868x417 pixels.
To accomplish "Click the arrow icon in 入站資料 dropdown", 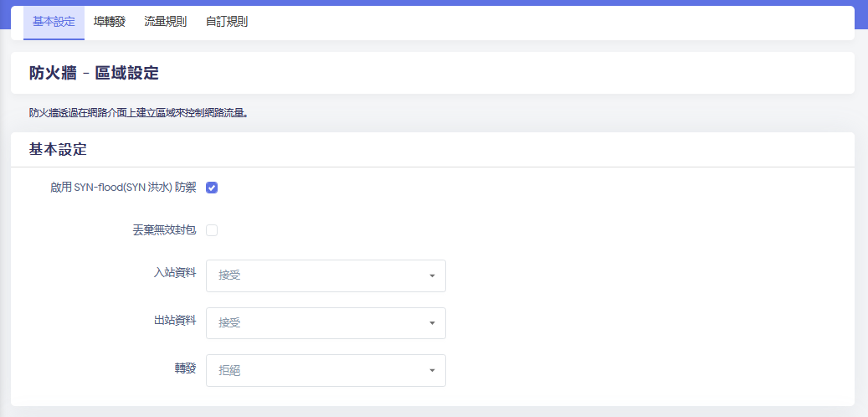I will tap(432, 275).
